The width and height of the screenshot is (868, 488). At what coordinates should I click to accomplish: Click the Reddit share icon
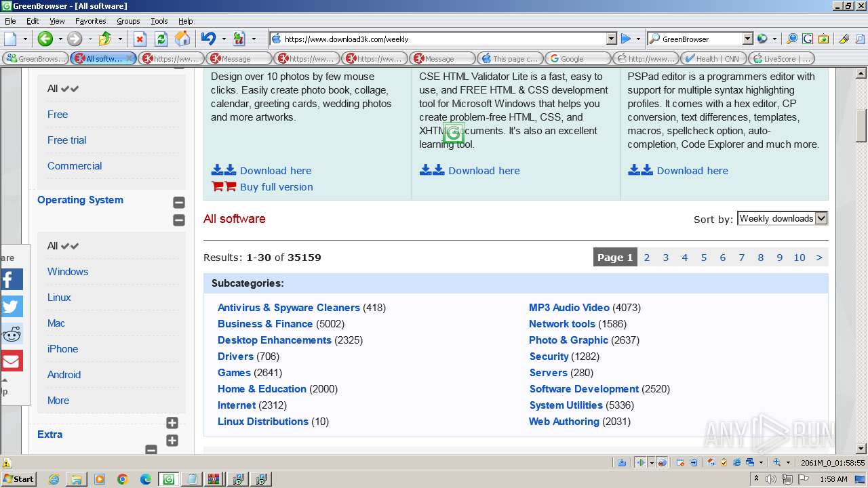point(11,333)
